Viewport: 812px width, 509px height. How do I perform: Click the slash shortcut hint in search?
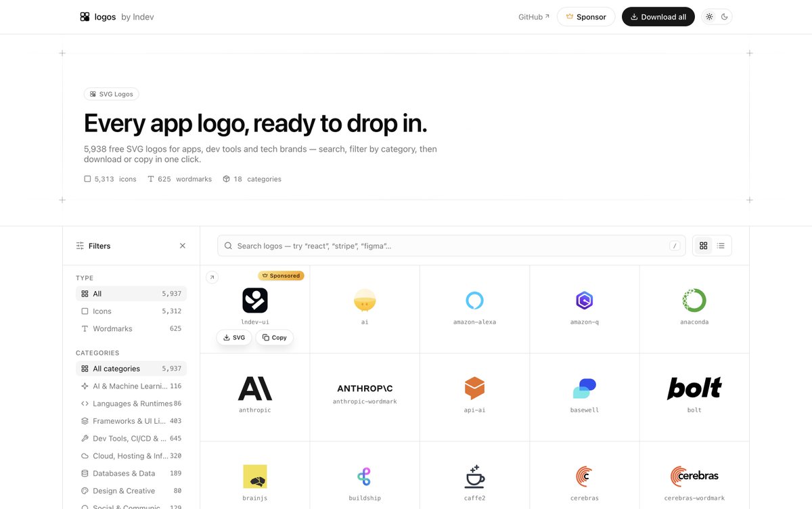[x=675, y=246]
